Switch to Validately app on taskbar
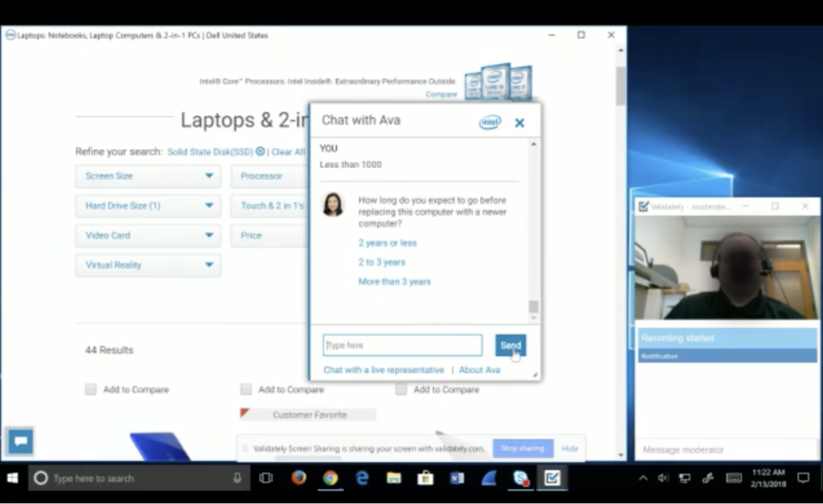The width and height of the screenshot is (823, 504). click(552, 478)
